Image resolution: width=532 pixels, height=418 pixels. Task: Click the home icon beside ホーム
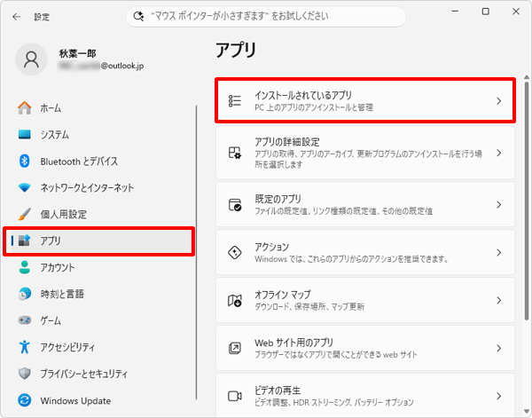(25, 108)
